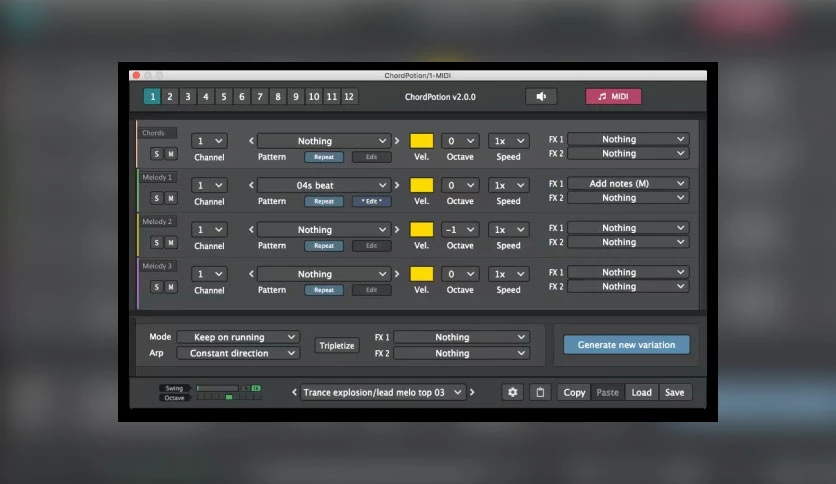This screenshot has height=484, width=836.
Task: Open the Add notes (M) FX 1 dropdown
Action: click(x=628, y=183)
